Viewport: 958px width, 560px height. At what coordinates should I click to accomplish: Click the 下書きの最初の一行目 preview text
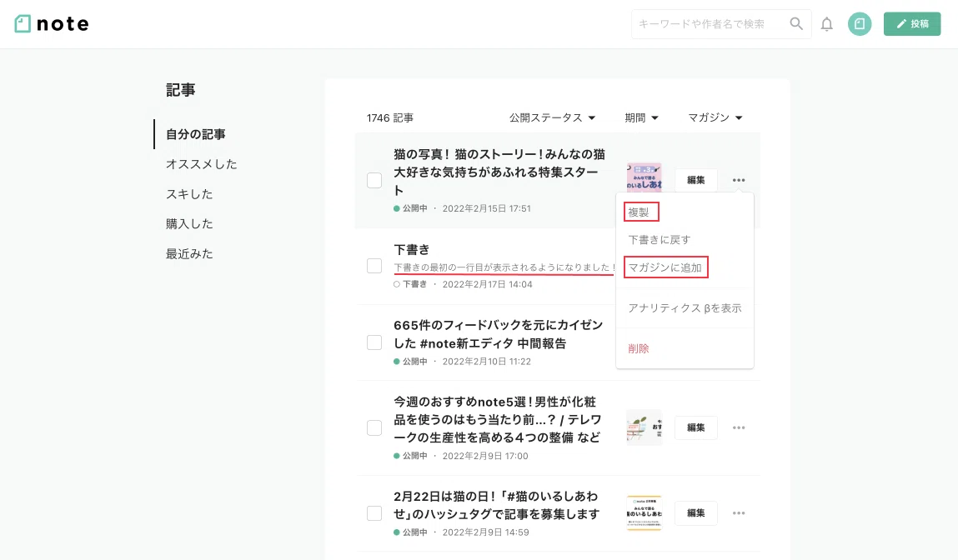click(x=504, y=267)
